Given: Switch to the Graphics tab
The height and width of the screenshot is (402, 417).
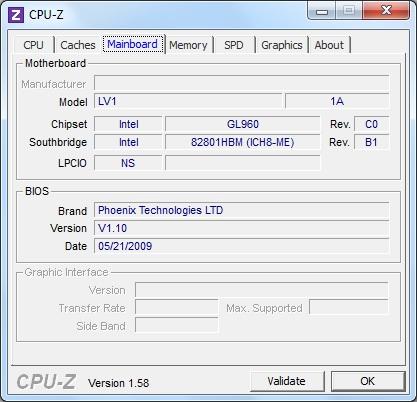Looking at the screenshot, I should coord(282,45).
